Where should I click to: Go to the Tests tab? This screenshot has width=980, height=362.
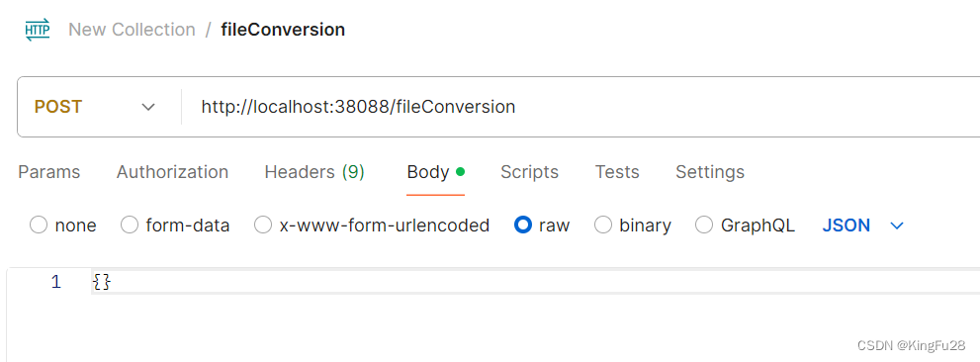tap(617, 172)
